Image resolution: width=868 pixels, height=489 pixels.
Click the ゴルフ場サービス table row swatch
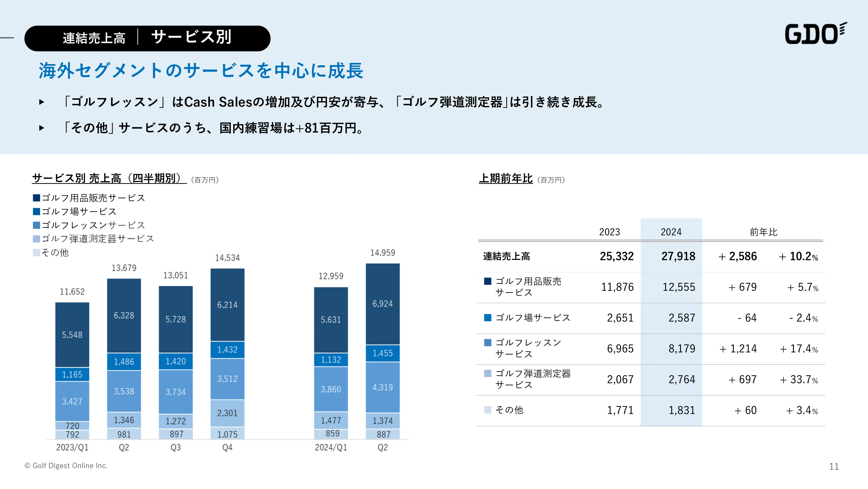pos(488,318)
